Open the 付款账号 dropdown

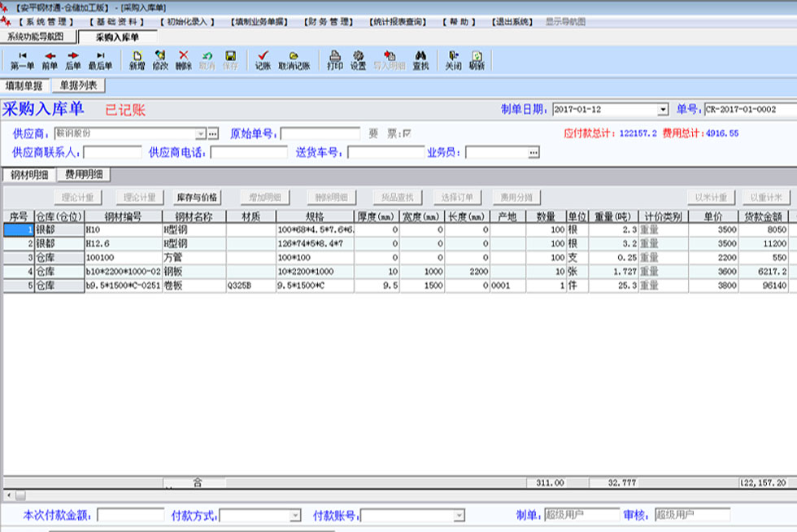459,516
